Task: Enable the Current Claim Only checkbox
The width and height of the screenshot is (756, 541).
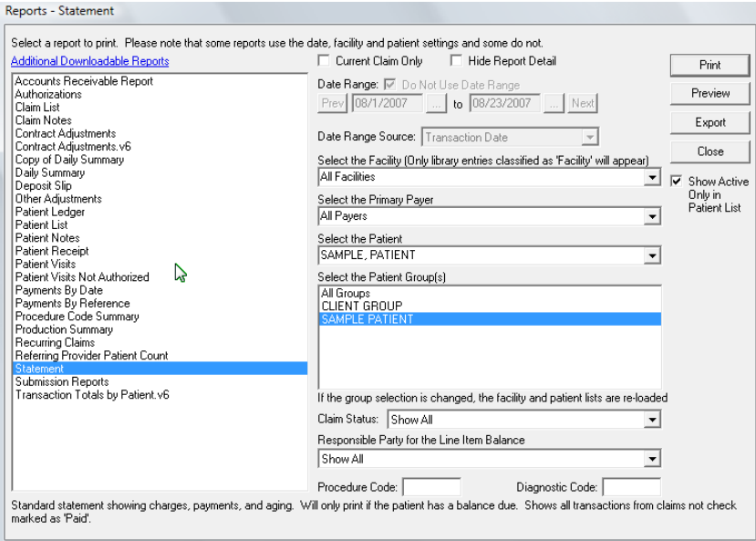Action: tap(324, 59)
